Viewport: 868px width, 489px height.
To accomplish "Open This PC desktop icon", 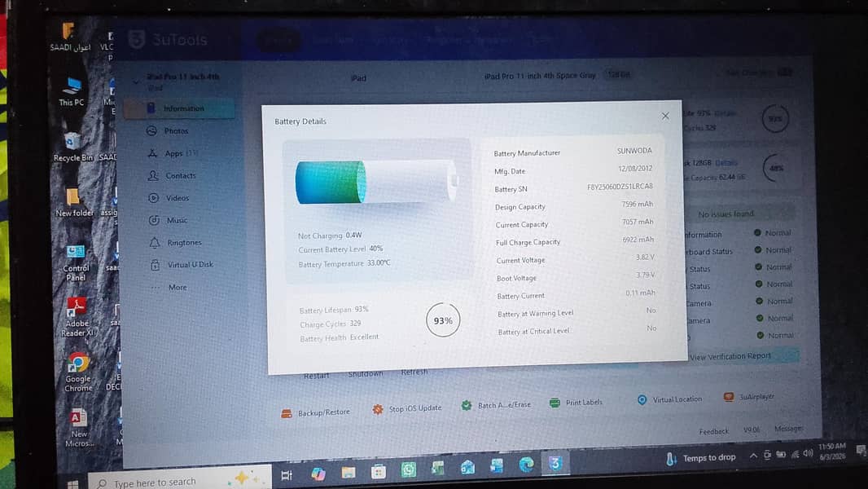I will pos(72,91).
